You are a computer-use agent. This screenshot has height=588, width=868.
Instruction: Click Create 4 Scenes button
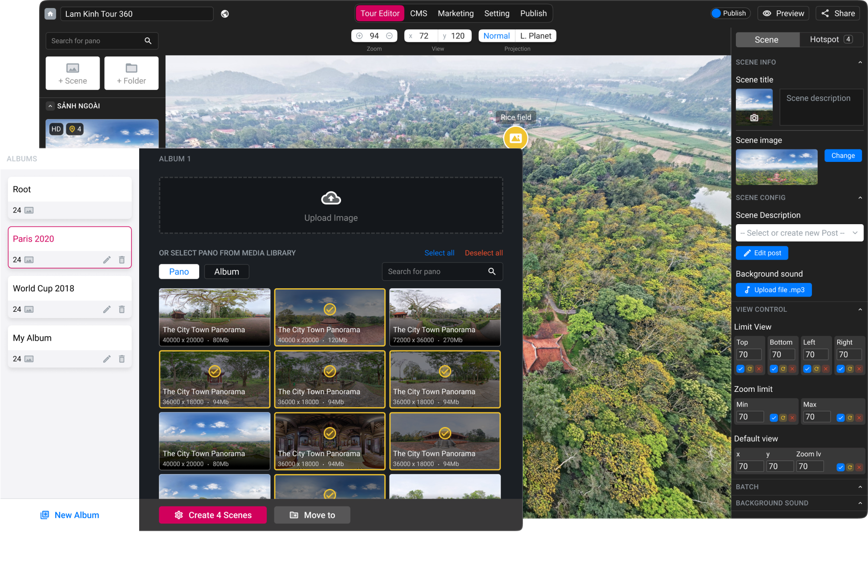coord(213,515)
